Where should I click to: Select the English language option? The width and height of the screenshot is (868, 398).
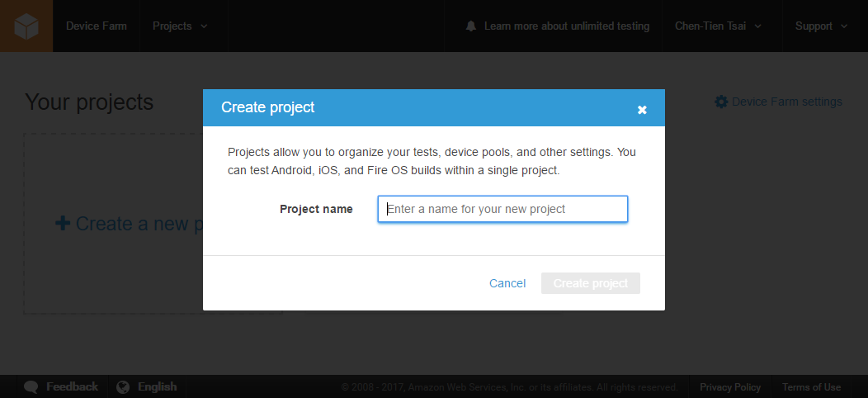[157, 386]
